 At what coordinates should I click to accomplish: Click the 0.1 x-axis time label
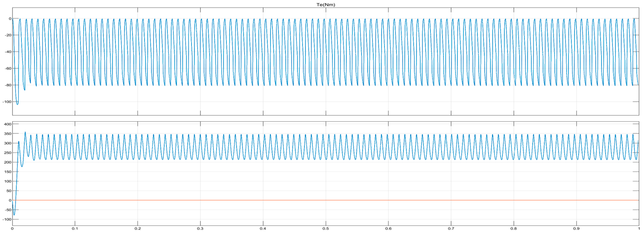click(x=75, y=229)
